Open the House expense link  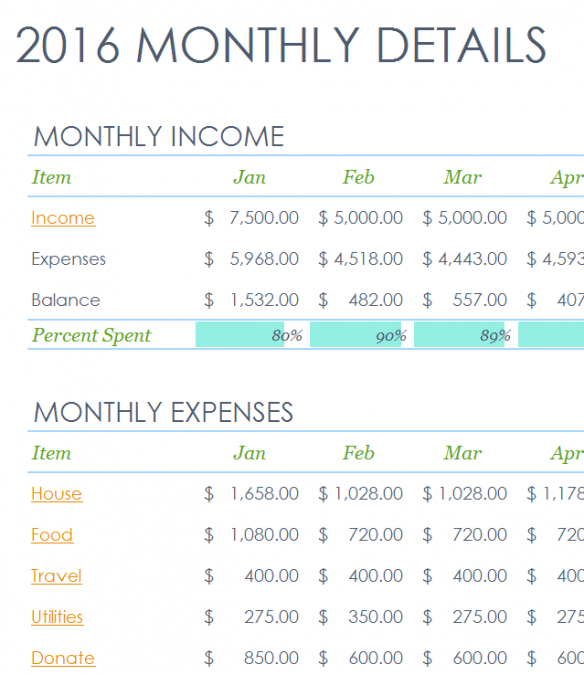pyautogui.click(x=56, y=493)
